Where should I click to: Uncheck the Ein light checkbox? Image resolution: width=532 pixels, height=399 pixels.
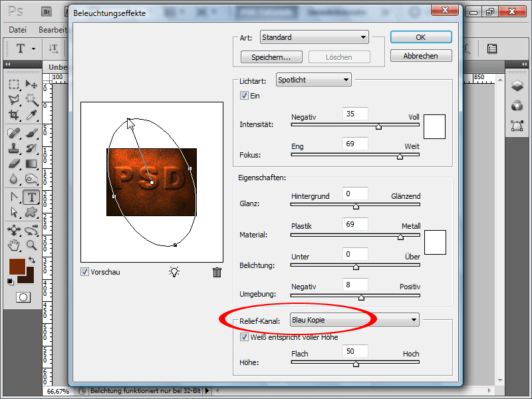pyautogui.click(x=244, y=95)
